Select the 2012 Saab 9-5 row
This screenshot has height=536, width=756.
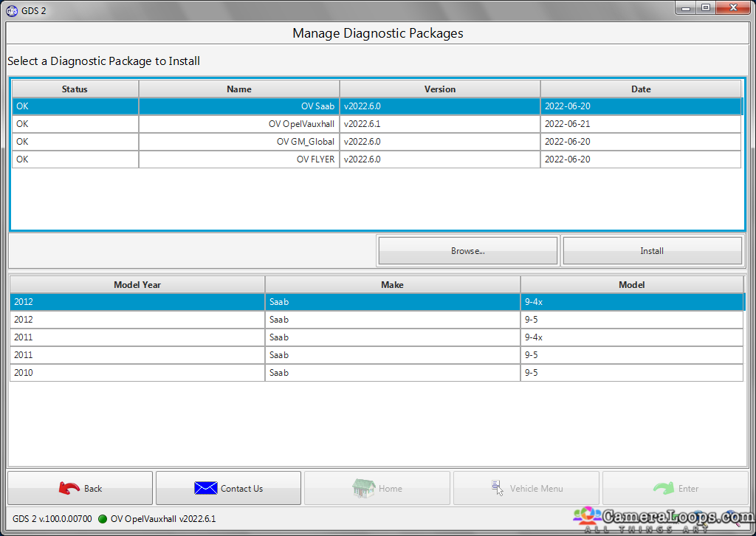click(377, 320)
